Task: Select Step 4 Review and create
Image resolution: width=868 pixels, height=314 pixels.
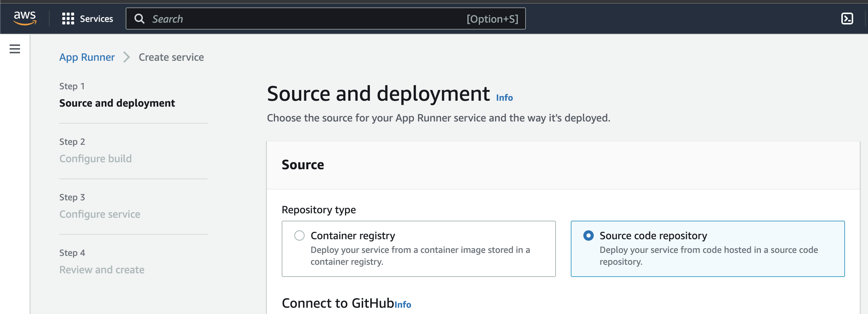Action: (102, 270)
